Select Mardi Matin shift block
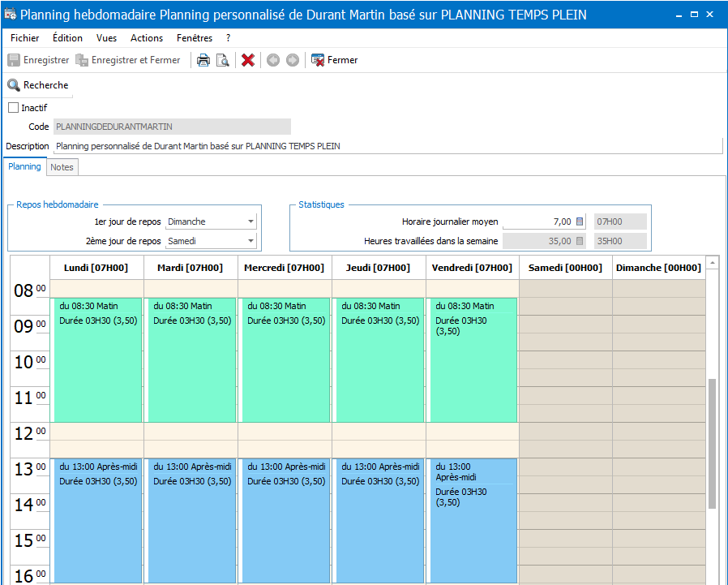Viewport: 728px width, 585px height. pyautogui.click(x=191, y=360)
